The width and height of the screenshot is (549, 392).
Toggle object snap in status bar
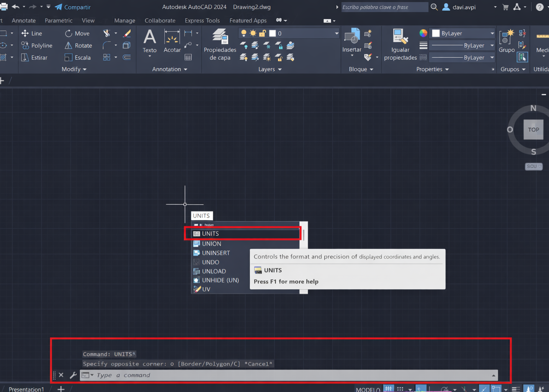(x=495, y=388)
